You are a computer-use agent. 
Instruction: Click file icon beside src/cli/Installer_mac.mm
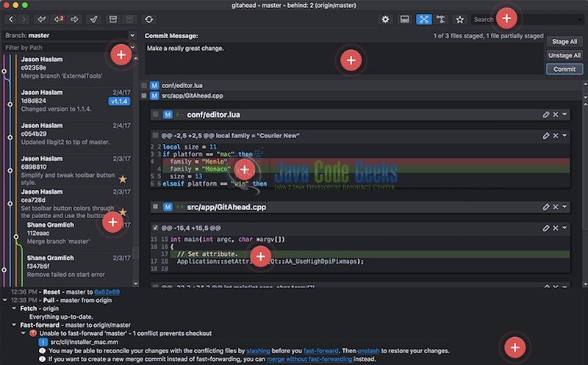click(x=43, y=341)
